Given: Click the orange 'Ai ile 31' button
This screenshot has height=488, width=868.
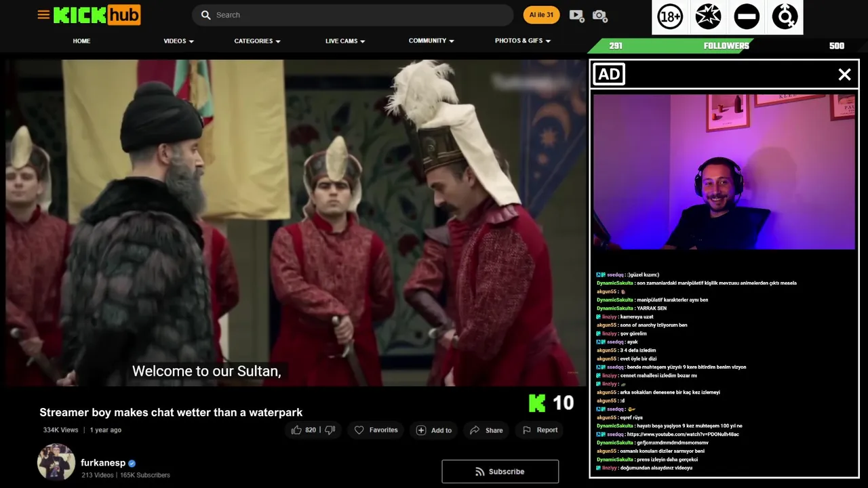Looking at the screenshot, I should tap(541, 15).
